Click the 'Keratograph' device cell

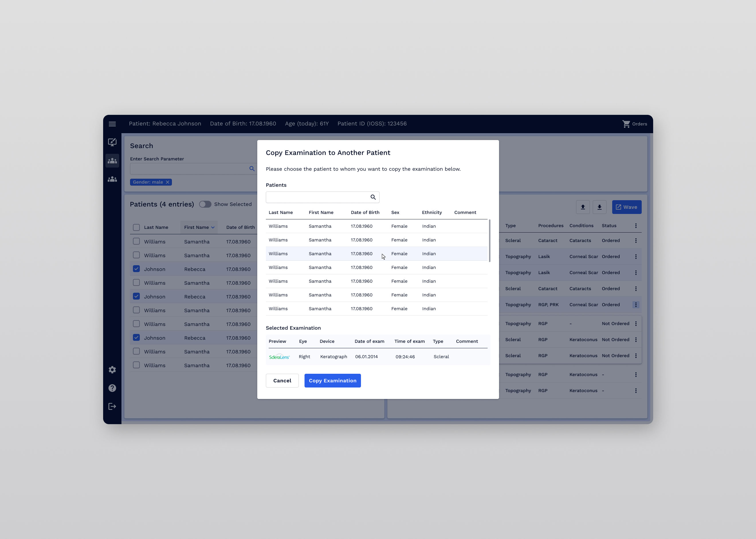tap(333, 357)
